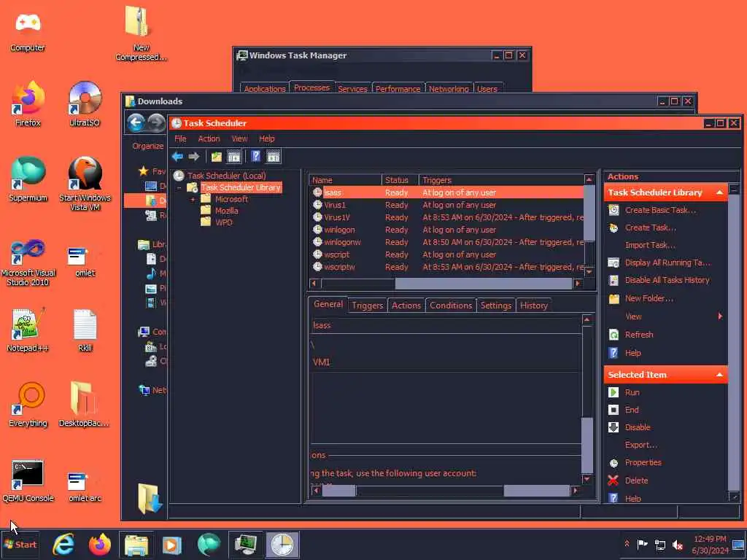Expand the Microsoft folder node
Image resolution: width=747 pixels, height=560 pixels.
(193, 199)
